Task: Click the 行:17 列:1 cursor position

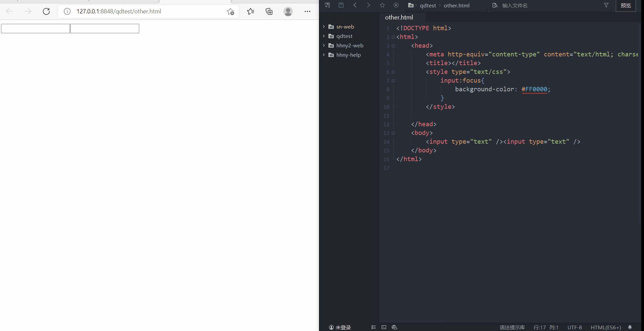Action: point(546,327)
